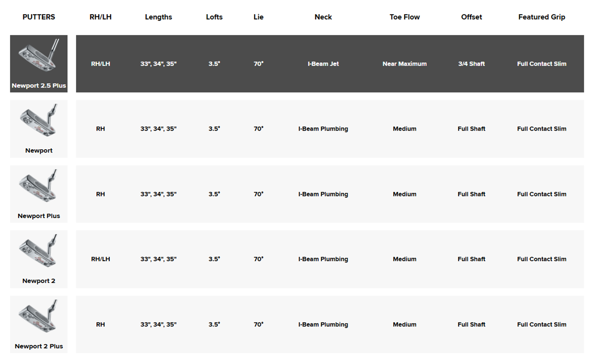The image size is (594, 364).
Task: Select the Newport 2 Plus putter image
Action: tap(39, 317)
